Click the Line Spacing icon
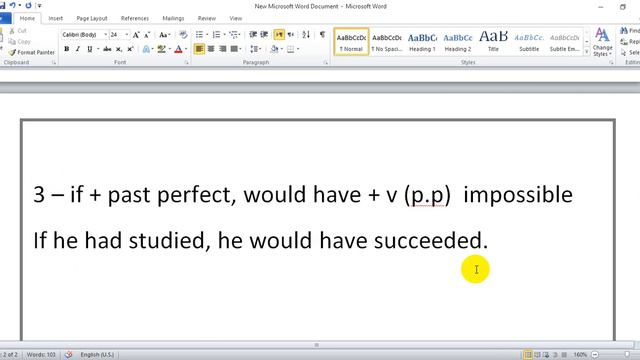 pos(254,49)
